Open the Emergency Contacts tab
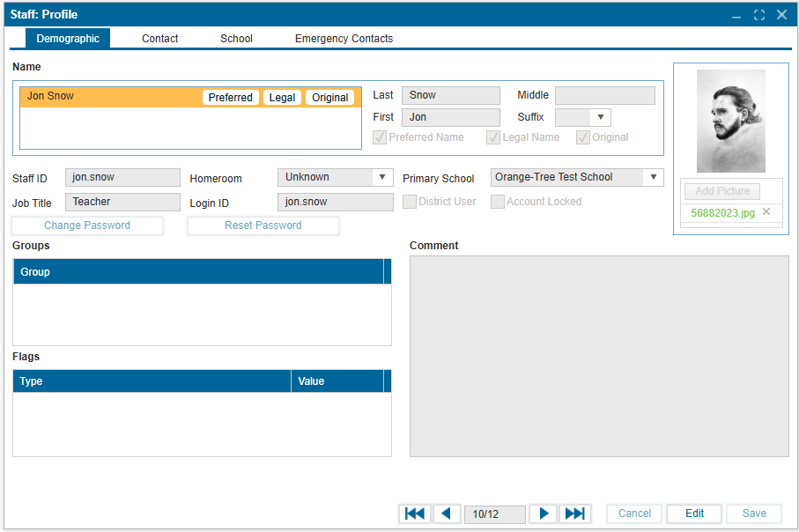799x532 pixels. click(x=344, y=39)
